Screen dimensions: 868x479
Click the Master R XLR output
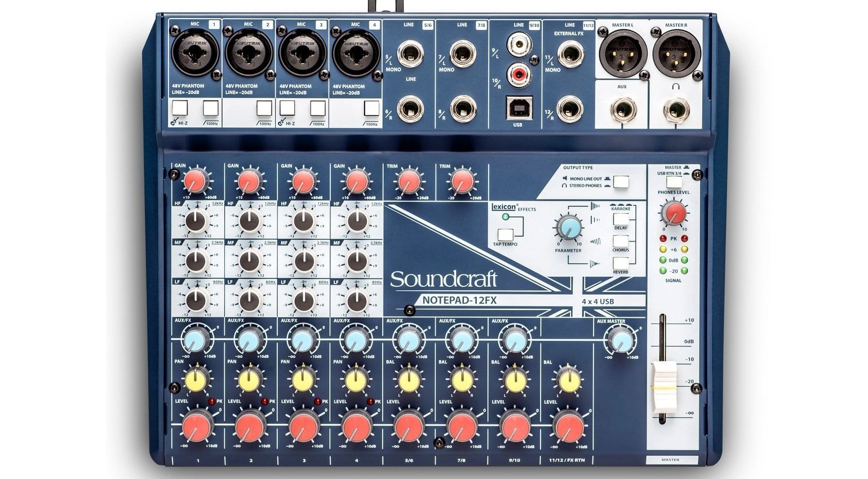676,52
